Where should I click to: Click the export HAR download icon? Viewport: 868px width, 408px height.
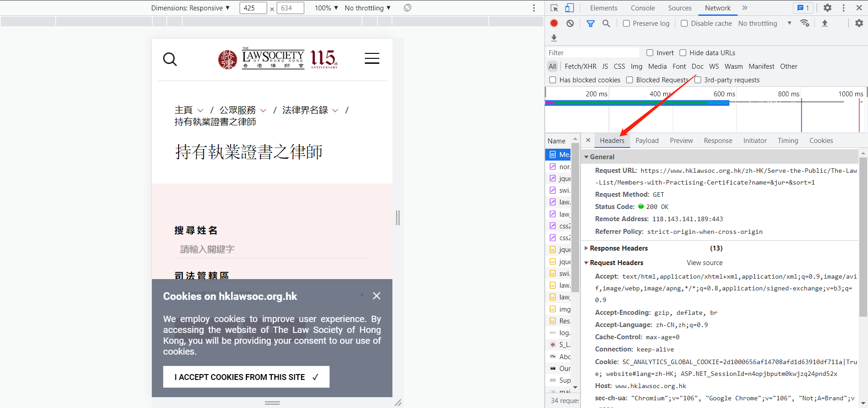(554, 38)
